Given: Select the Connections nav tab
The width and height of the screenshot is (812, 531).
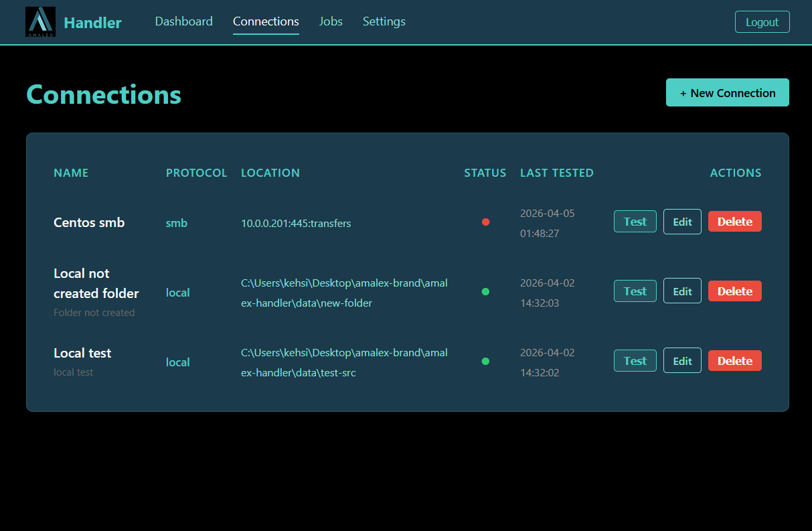Looking at the screenshot, I should (266, 21).
